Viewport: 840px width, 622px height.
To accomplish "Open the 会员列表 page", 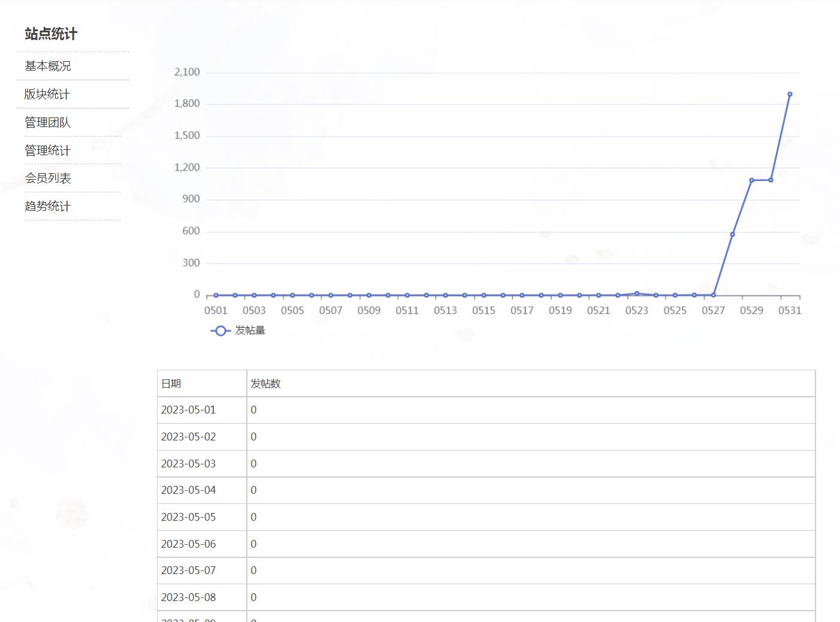I will 48,178.
